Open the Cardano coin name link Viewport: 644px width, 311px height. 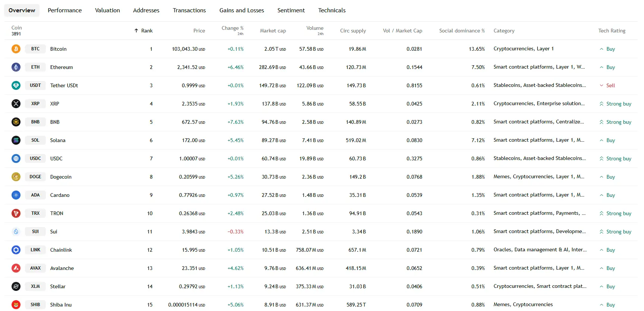(60, 195)
